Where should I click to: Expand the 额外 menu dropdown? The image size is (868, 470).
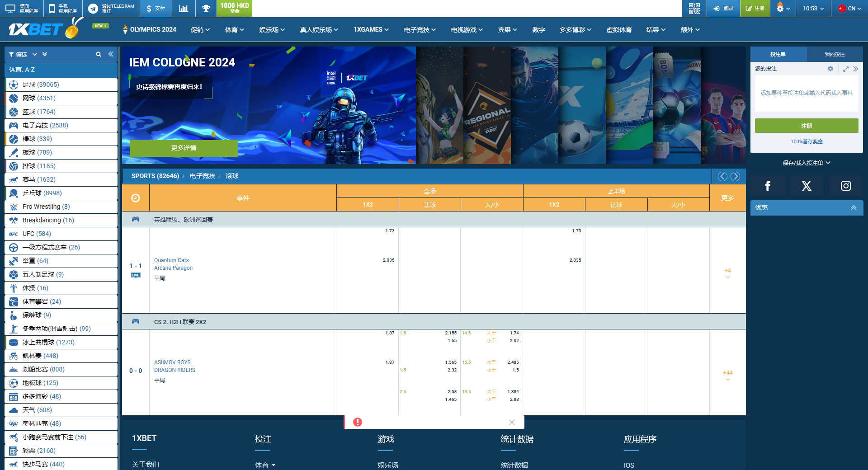point(690,30)
